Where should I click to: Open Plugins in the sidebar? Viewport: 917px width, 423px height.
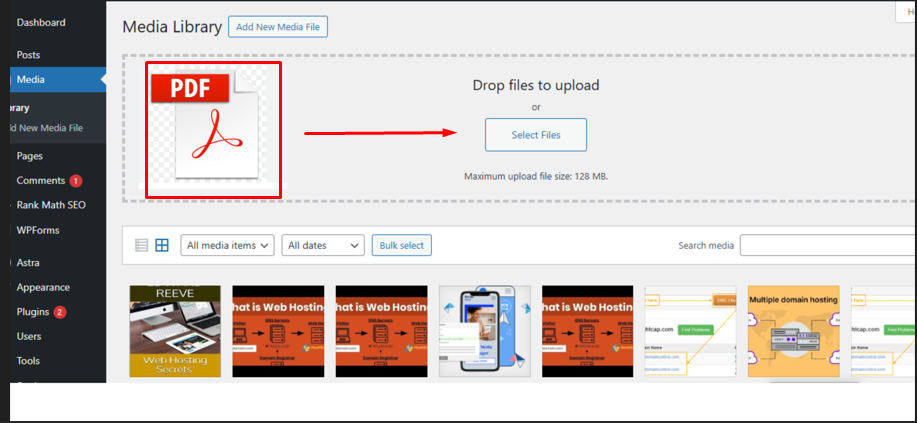coord(33,312)
